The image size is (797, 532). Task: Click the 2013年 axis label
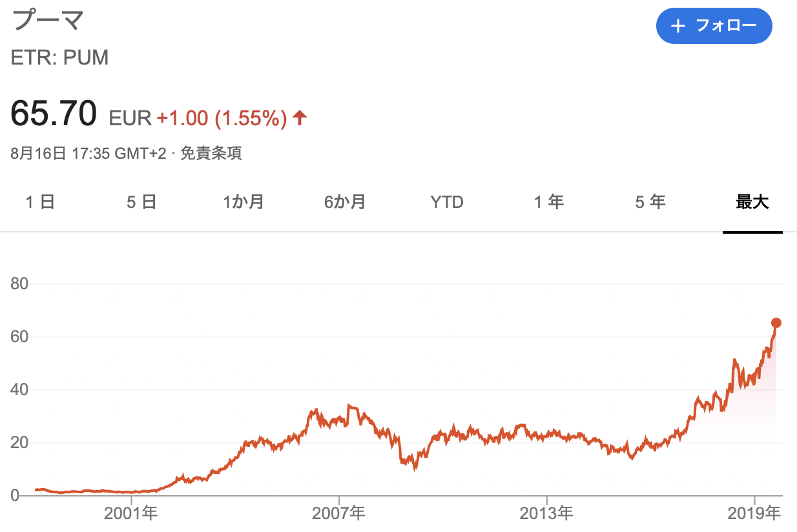point(547,514)
